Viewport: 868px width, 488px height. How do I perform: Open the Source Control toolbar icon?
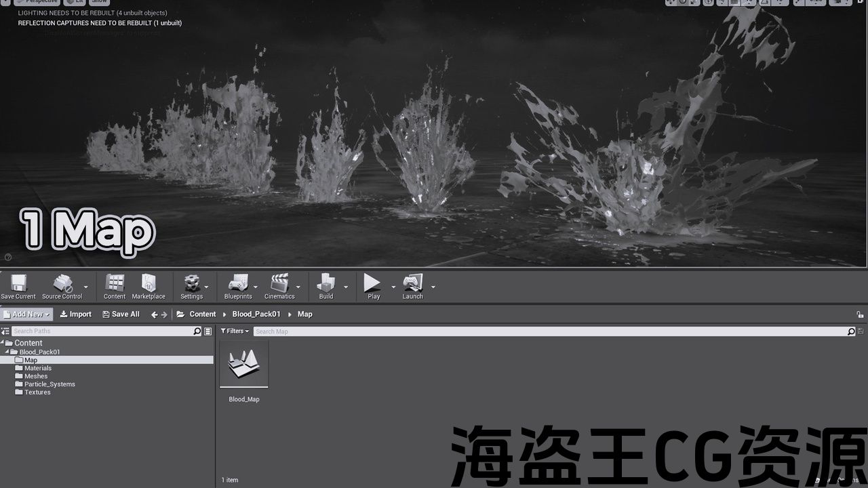(62, 283)
